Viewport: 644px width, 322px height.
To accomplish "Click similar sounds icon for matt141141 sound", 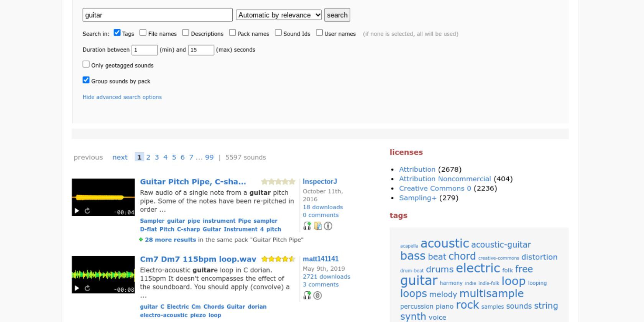I will coord(307,296).
